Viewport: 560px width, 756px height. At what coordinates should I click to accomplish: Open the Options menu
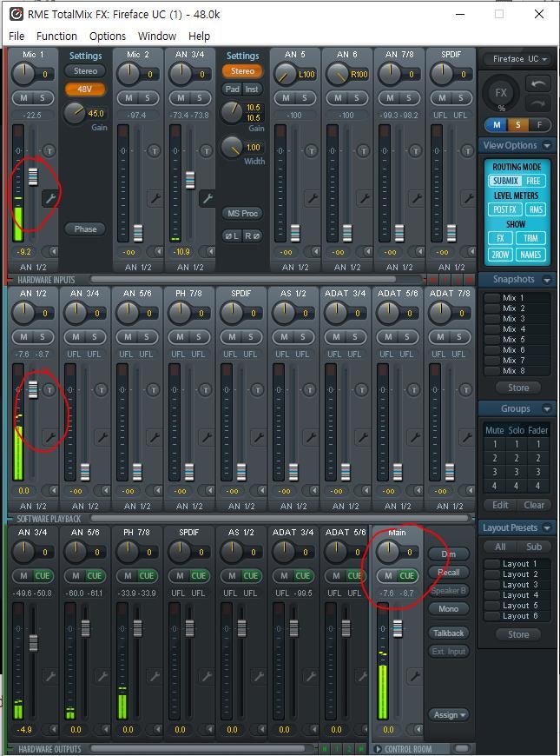(108, 36)
